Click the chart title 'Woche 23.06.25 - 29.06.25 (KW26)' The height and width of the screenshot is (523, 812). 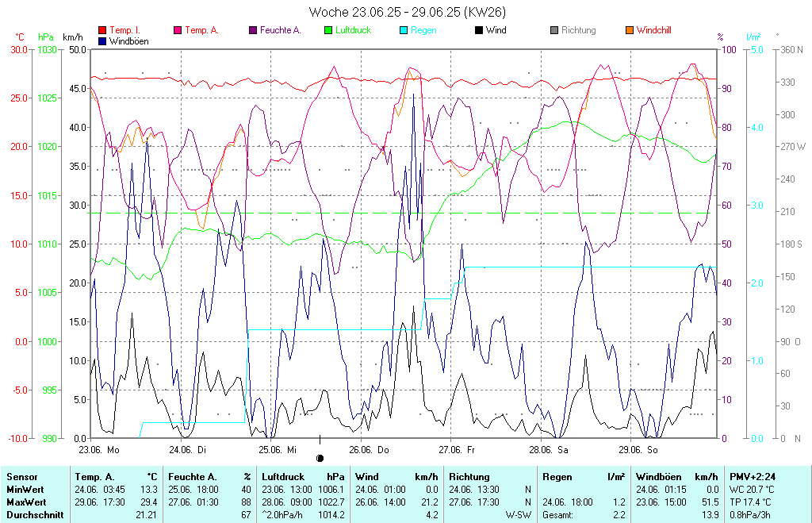click(x=407, y=11)
